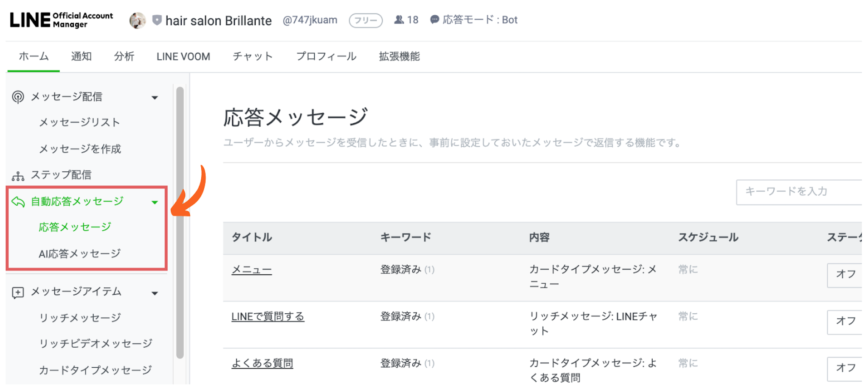The image size is (868, 386).
Task: Click the スケジュール column header
Action: (x=708, y=238)
